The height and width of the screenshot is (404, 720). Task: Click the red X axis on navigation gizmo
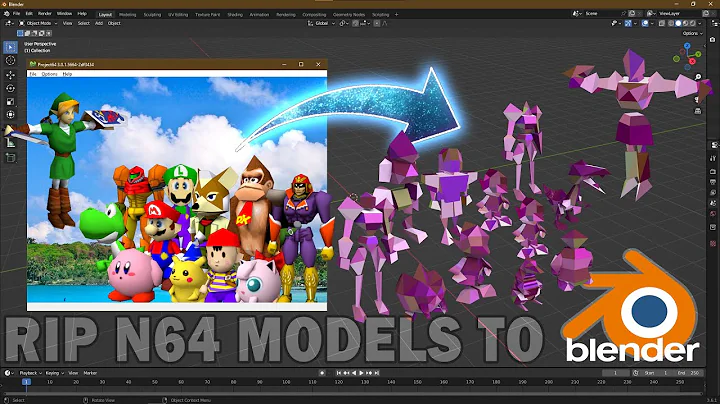click(692, 62)
